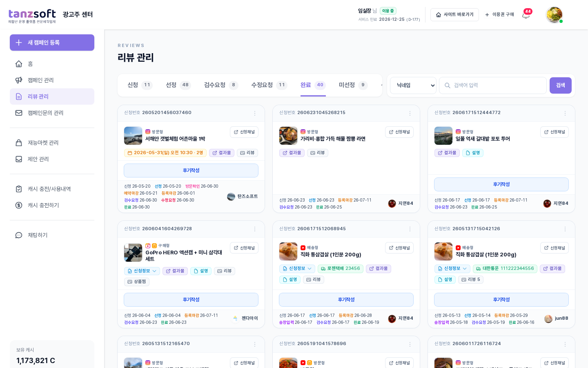The image size is (588, 368).
Task: Open more menu for request 2606171512444772
Action: (565, 113)
